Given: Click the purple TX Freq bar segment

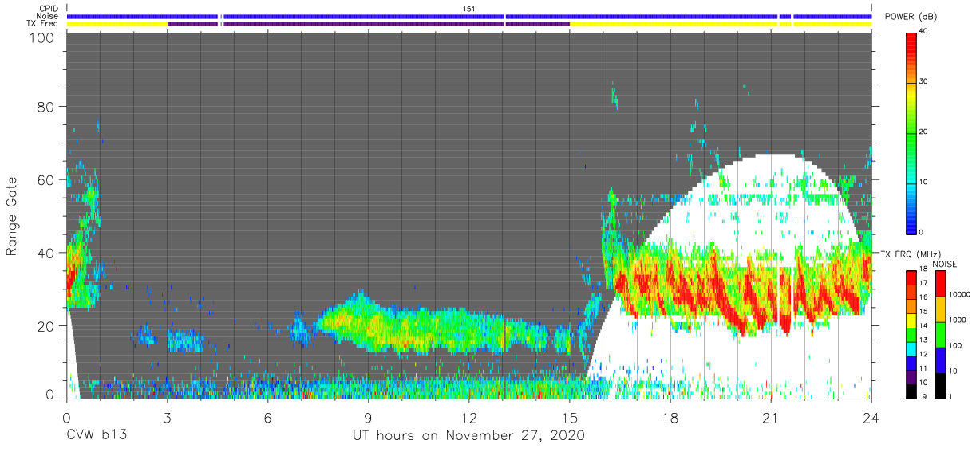Looking at the screenshot, I should [x=369, y=24].
